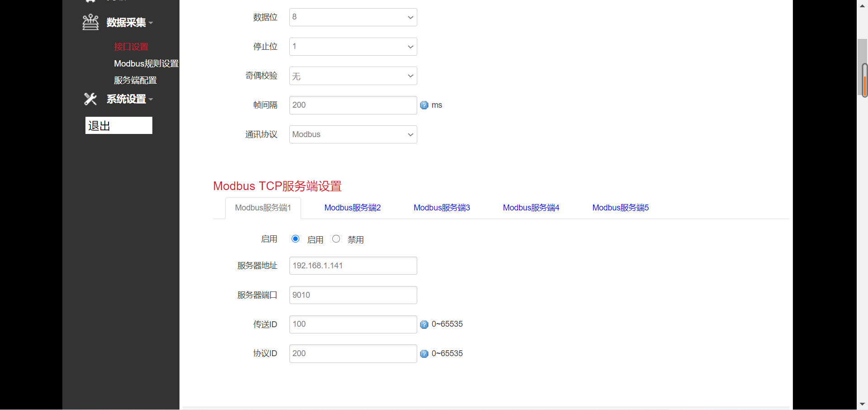Switch to the Modbus服务端5 tab
This screenshot has height=410, width=868.
(x=620, y=208)
